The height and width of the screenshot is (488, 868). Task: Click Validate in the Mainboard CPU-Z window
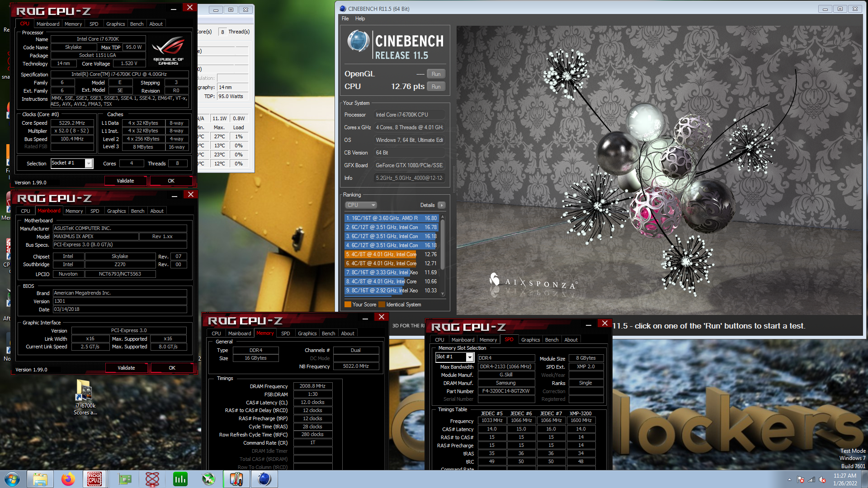[x=126, y=368]
